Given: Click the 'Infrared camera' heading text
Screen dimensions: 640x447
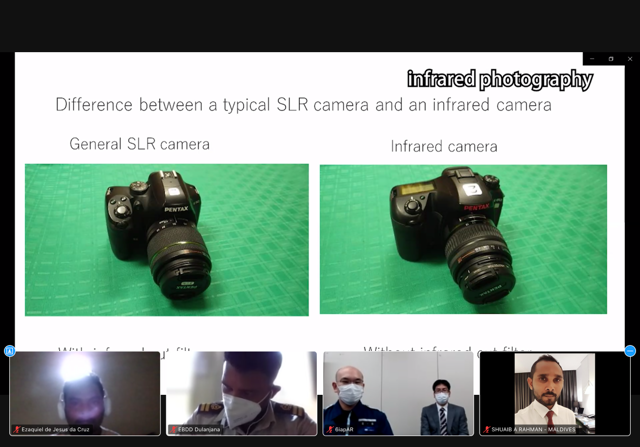Looking at the screenshot, I should pos(444,146).
